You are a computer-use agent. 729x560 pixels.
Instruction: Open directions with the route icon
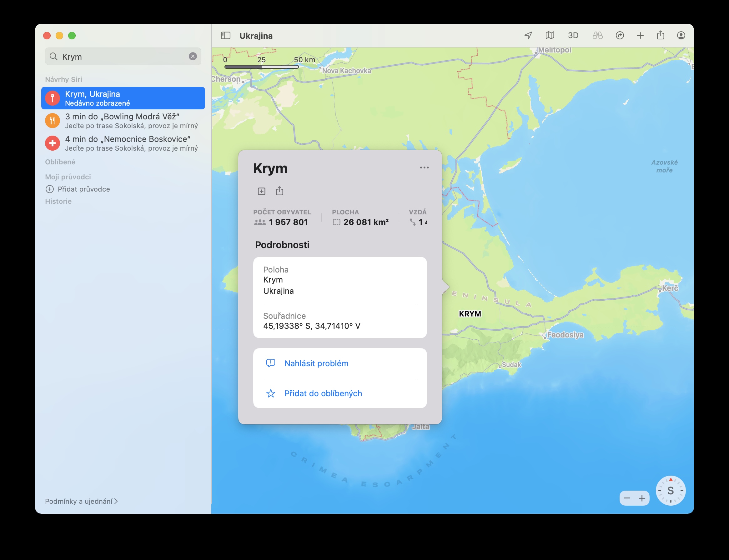(x=619, y=35)
